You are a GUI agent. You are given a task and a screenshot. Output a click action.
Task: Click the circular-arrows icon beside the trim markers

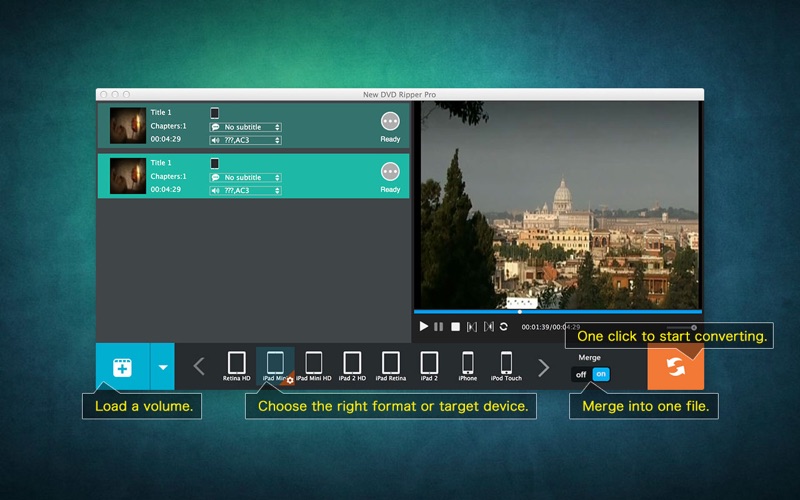tap(504, 327)
